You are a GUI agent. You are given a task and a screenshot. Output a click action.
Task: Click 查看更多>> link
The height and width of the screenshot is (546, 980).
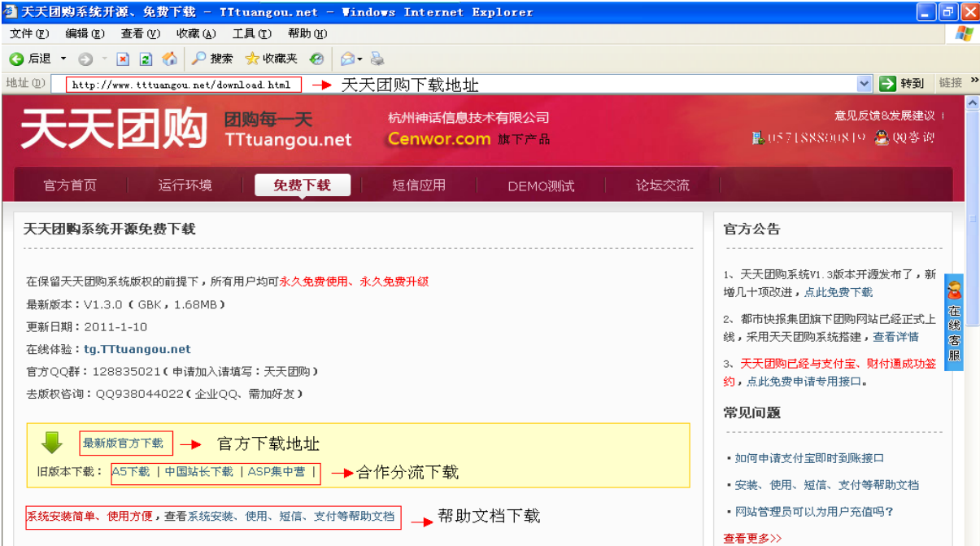point(752,538)
